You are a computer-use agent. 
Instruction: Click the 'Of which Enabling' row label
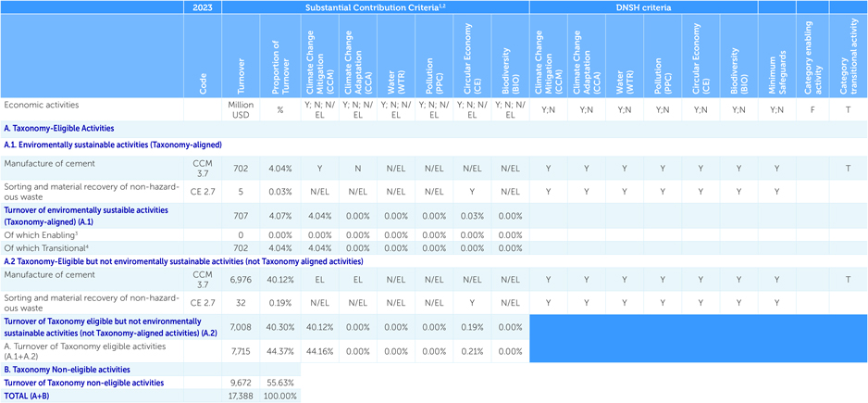click(43, 235)
